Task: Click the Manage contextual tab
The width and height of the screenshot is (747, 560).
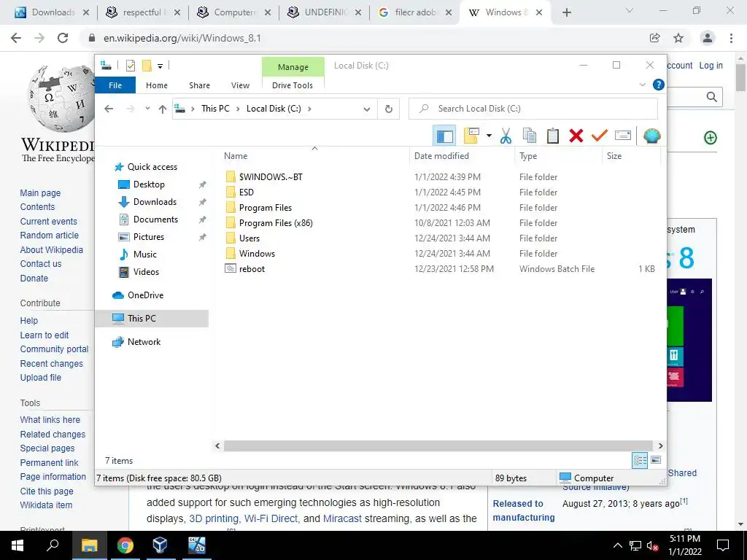Action: coord(293,67)
